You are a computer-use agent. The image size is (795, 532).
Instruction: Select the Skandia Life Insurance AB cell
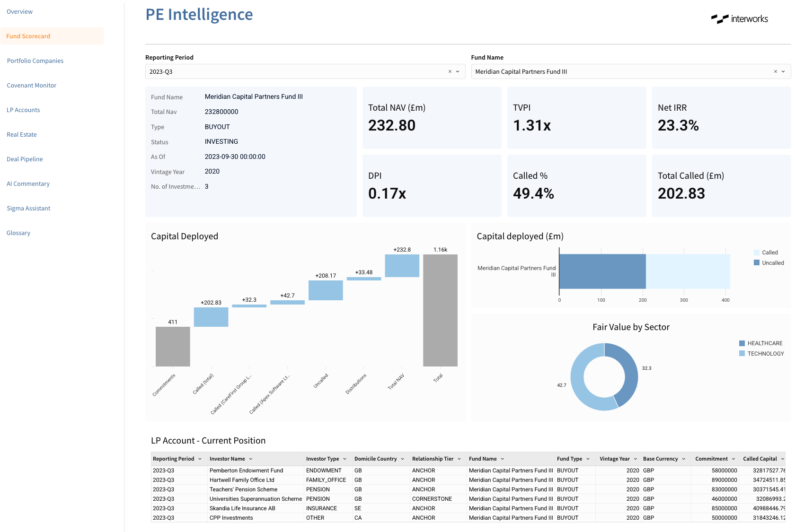pyautogui.click(x=256, y=508)
